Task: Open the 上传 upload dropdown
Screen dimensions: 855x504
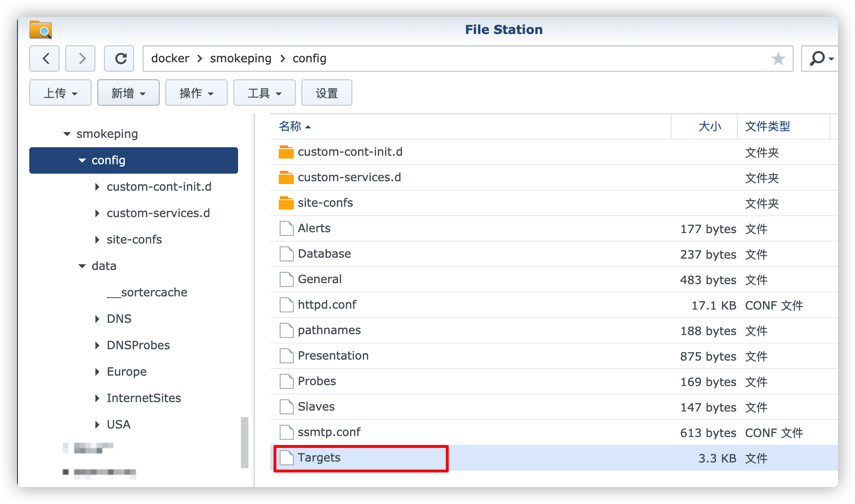Action: pos(60,93)
